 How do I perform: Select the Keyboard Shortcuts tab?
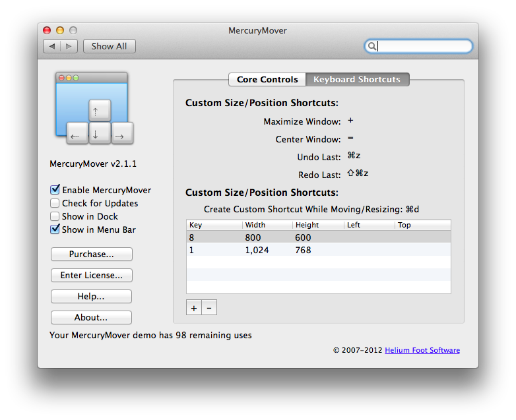coord(357,80)
